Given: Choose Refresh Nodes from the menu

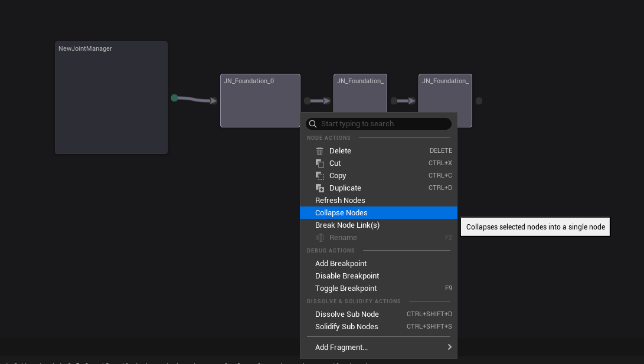Looking at the screenshot, I should (340, 201).
